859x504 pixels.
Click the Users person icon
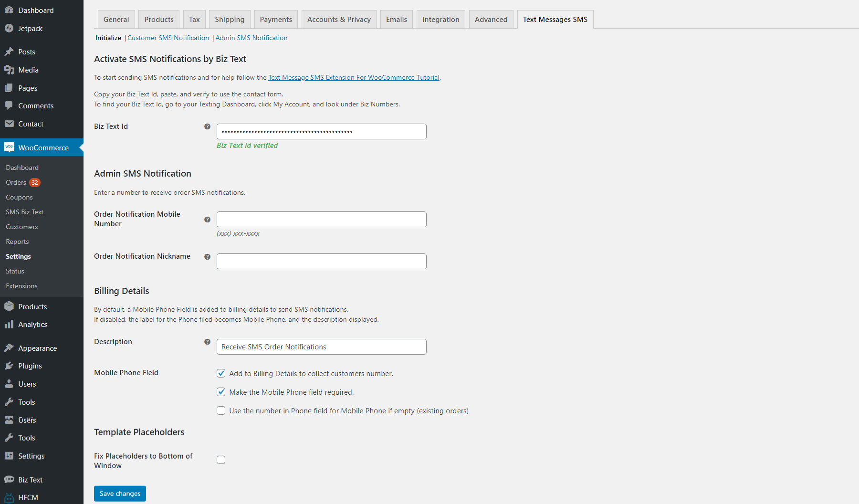[9, 384]
